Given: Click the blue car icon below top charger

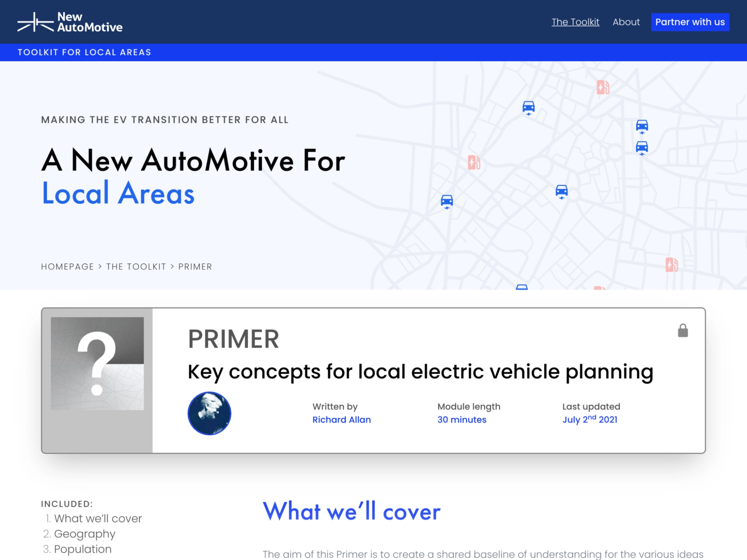Looking at the screenshot, I should pos(528,108).
